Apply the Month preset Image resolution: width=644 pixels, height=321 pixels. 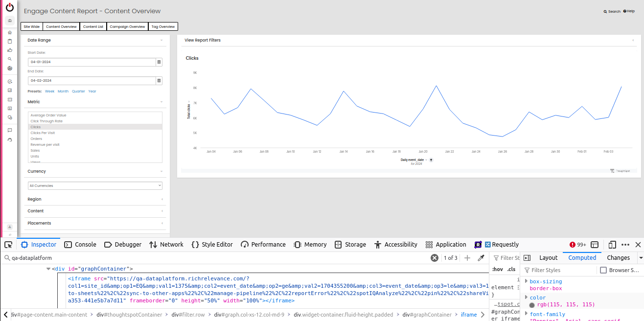(x=63, y=92)
